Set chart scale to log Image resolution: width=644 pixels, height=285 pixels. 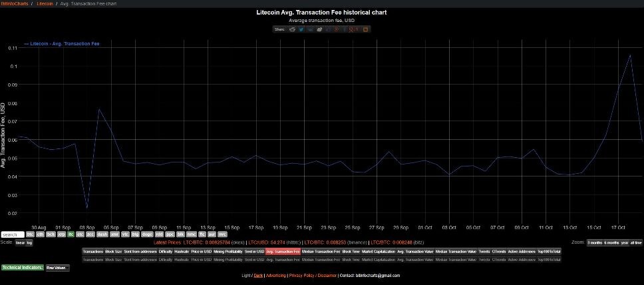point(29,242)
